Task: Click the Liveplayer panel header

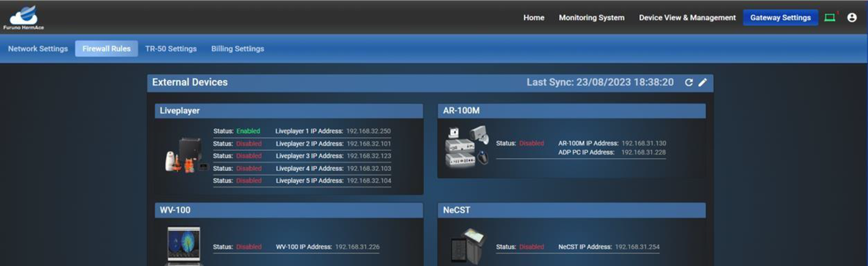Action: pos(289,110)
